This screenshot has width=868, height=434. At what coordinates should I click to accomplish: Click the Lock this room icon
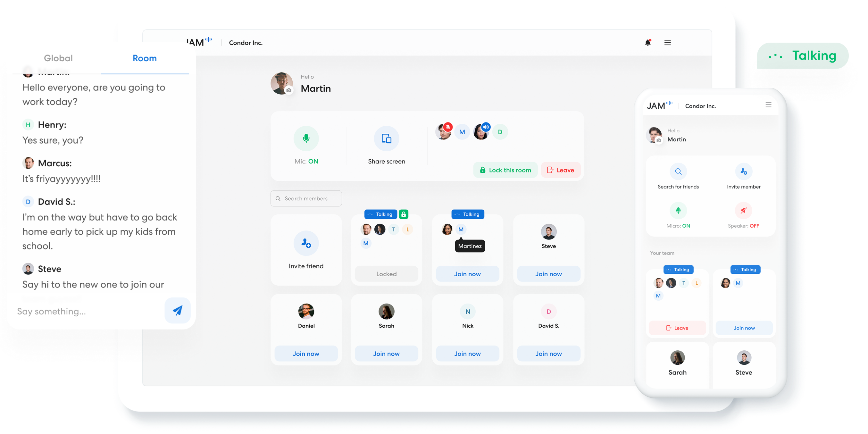482,170
